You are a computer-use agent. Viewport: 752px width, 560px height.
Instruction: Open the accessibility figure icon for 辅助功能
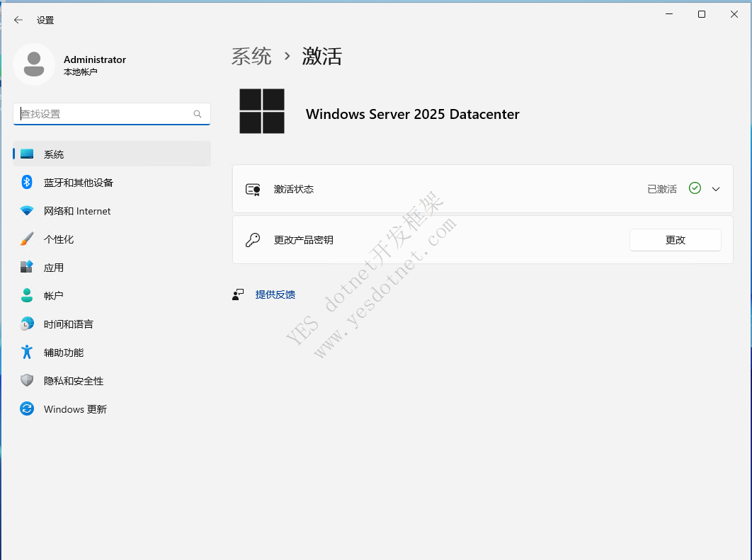27,352
